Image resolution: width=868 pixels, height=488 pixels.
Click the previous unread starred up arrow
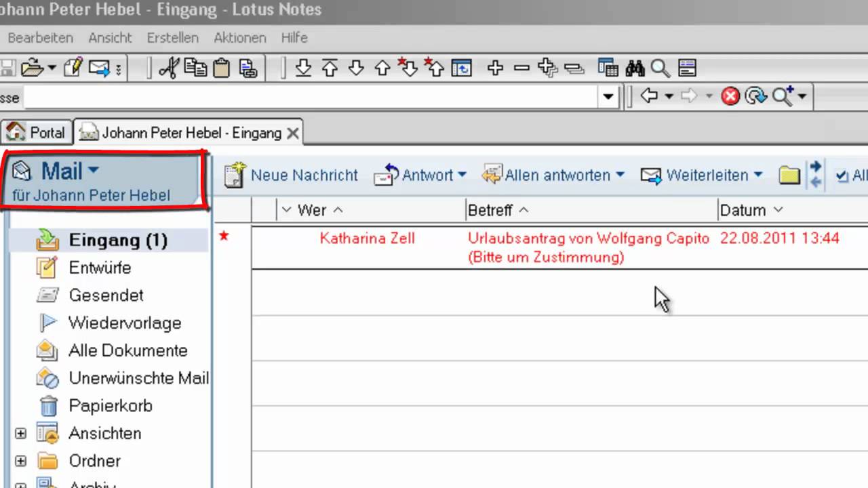pyautogui.click(x=434, y=67)
